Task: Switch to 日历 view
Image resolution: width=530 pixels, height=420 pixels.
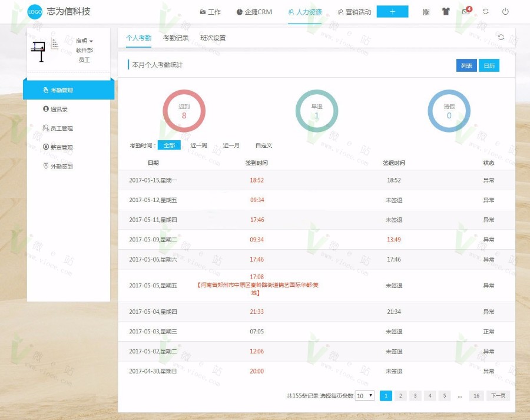Action: 489,65
